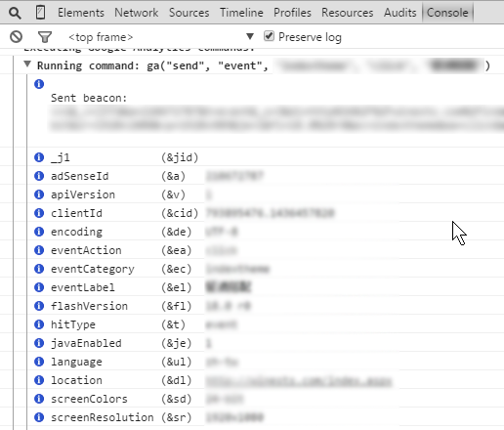
Task: Collapse the Running command group
Action: click(x=27, y=64)
